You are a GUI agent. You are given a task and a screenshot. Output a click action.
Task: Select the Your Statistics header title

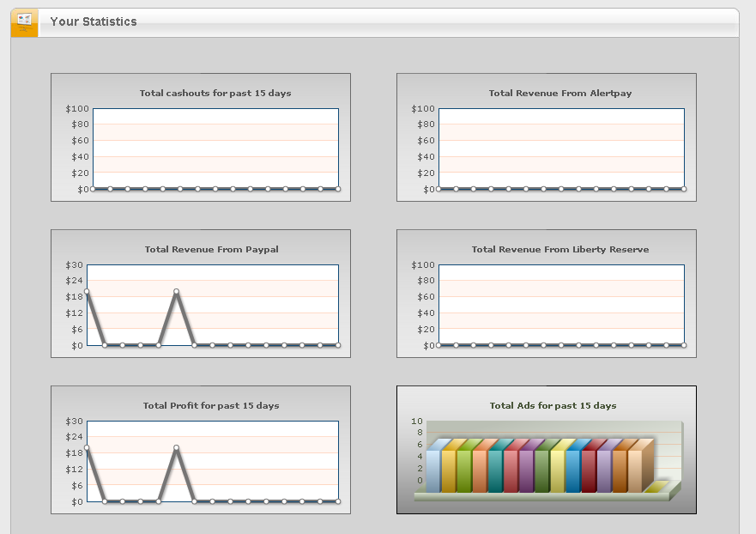tap(94, 21)
